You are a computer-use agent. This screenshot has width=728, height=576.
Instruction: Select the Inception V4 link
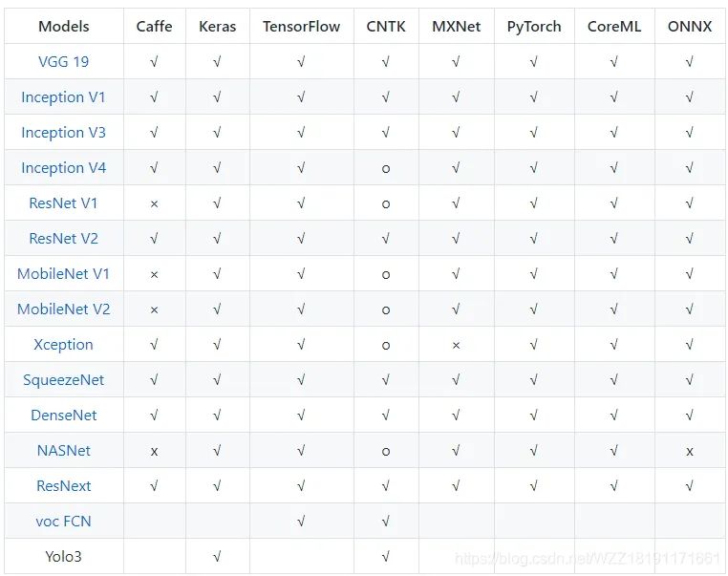63,167
